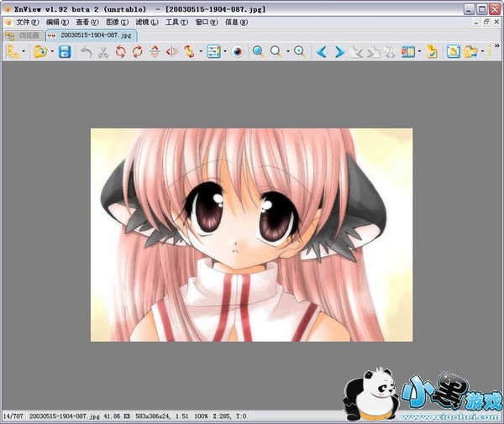Rotate the image clockwise

(137, 52)
